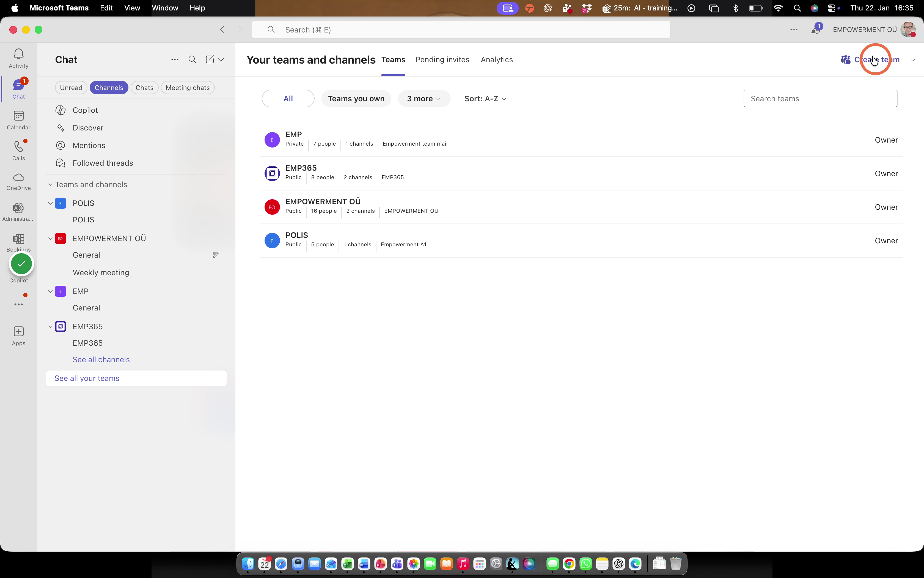Toggle the Chats filter pill
Screen dimensions: 924x578
(144, 88)
